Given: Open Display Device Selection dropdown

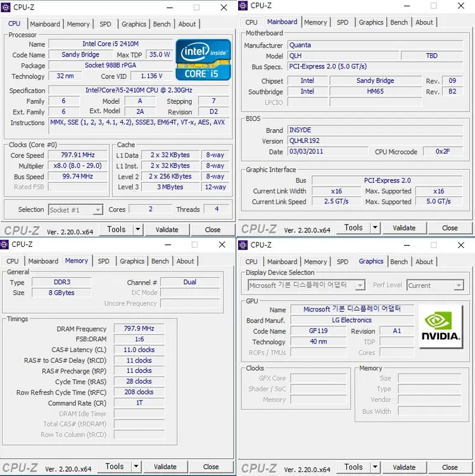Looking at the screenshot, I should (306, 285).
